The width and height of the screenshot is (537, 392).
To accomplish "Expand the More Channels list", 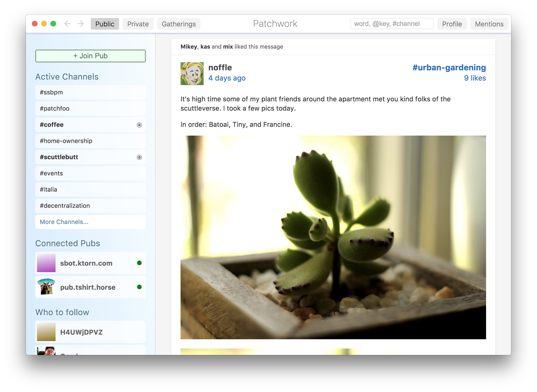I will click(x=64, y=222).
